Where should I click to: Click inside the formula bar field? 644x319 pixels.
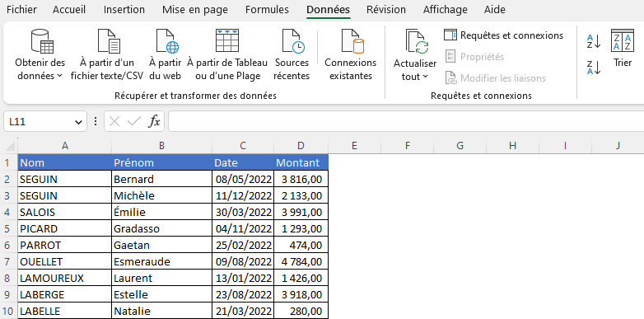pyautogui.click(x=406, y=122)
